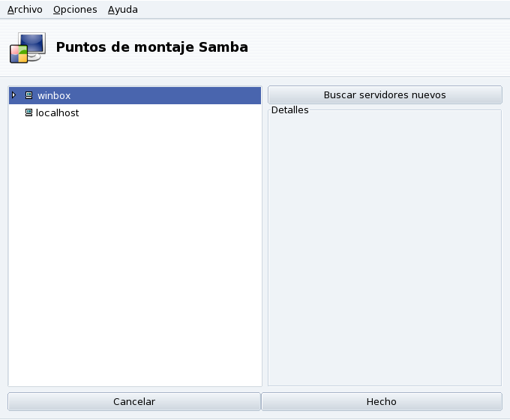Select the localhost server entry
Screen dimensions: 510x420
57,113
